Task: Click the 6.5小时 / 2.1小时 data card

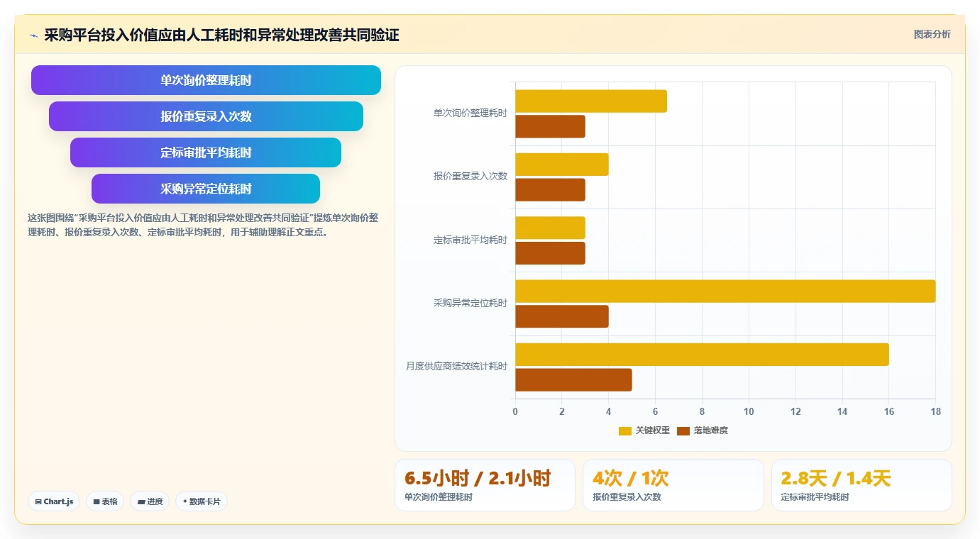Action: [485, 485]
